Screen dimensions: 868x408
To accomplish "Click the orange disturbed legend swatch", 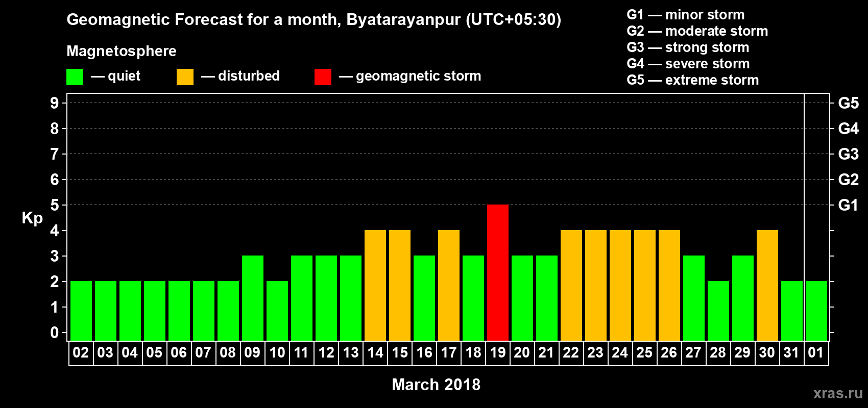I will pyautogui.click(x=185, y=77).
